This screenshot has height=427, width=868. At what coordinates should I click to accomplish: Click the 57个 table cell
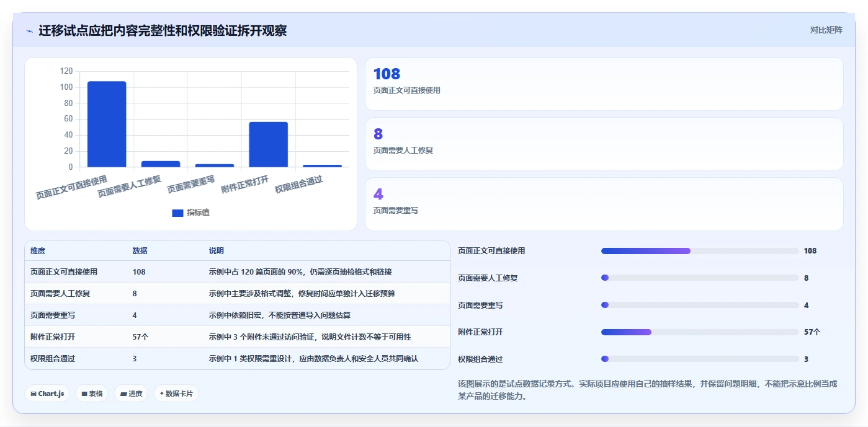140,337
